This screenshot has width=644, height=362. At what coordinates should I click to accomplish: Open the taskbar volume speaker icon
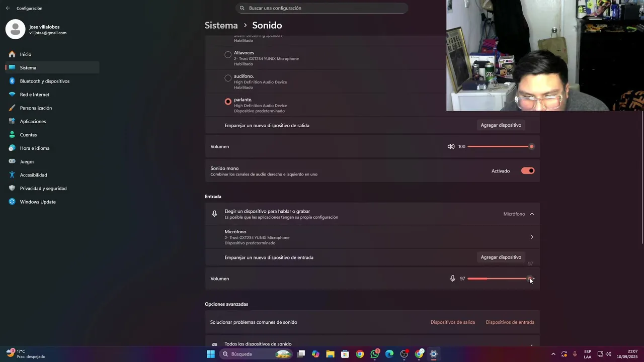coord(609,354)
